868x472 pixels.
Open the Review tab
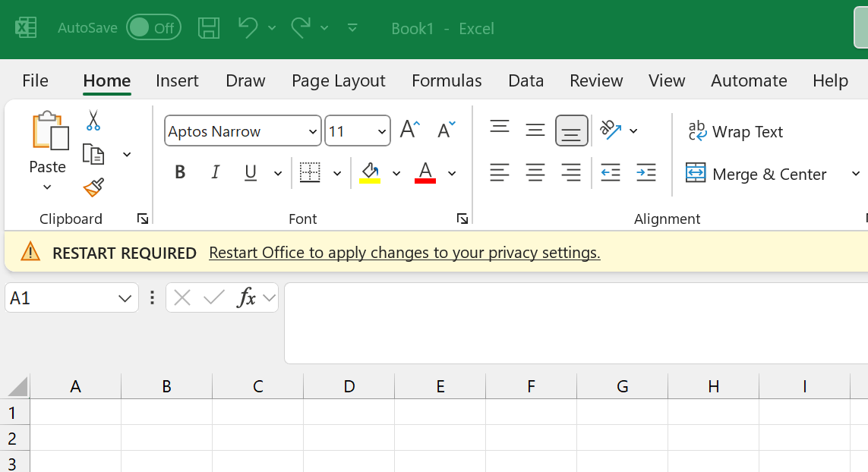click(596, 80)
